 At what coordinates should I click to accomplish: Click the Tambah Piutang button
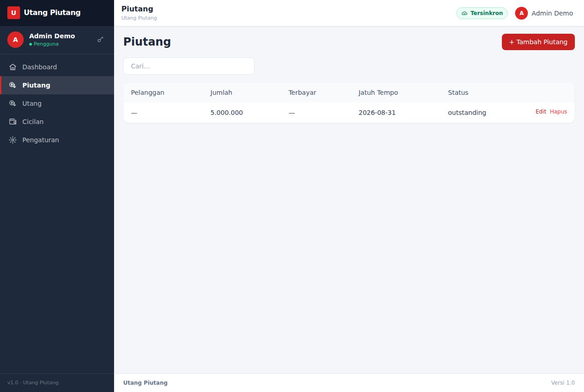click(538, 42)
